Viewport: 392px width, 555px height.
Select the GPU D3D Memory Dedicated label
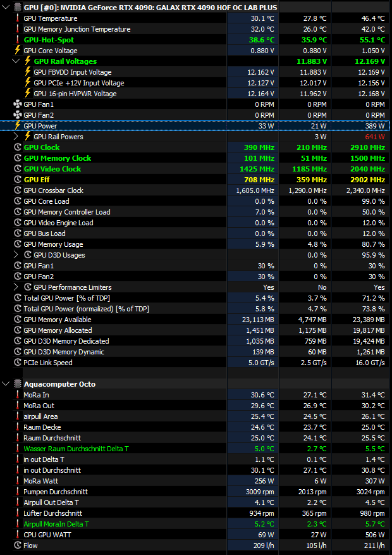point(66,341)
